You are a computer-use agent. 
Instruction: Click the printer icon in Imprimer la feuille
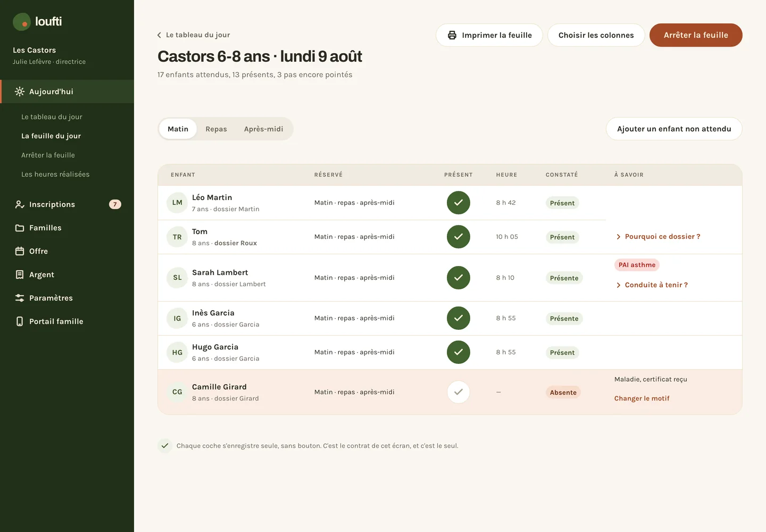[x=452, y=35]
